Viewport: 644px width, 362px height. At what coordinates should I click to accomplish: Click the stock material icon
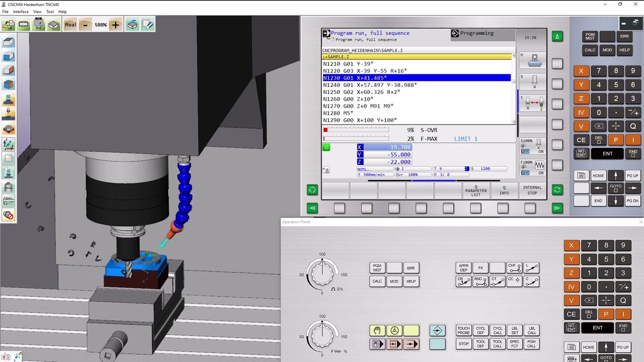pyautogui.click(x=8, y=129)
